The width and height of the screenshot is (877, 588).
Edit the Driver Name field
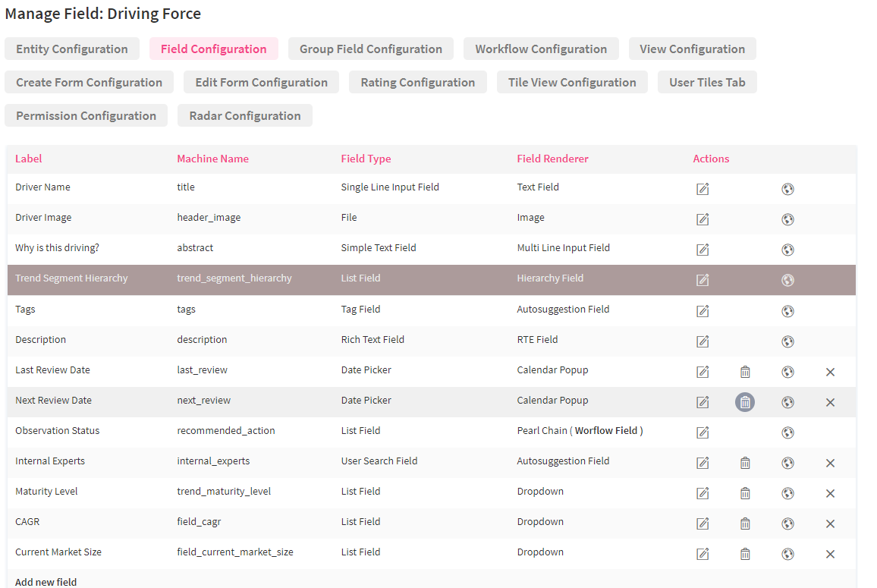pos(703,189)
